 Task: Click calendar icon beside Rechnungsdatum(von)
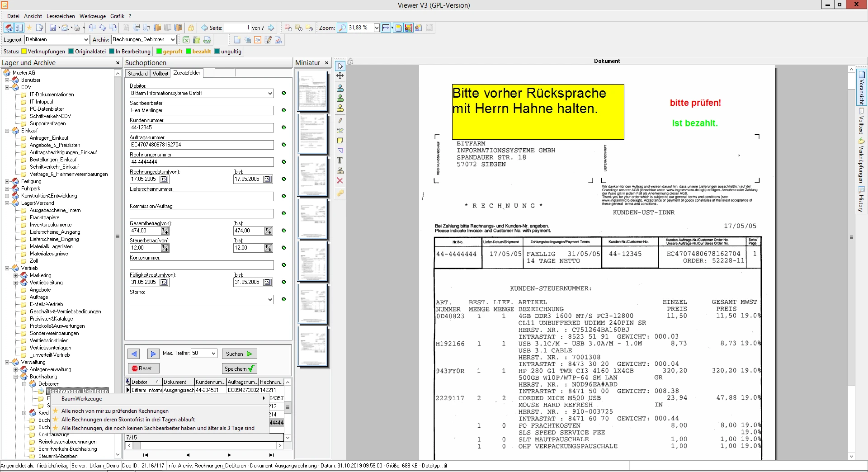pos(164,179)
